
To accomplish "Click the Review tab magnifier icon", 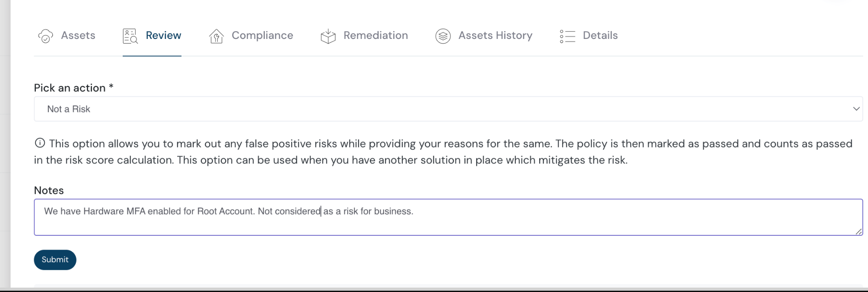I will (130, 36).
